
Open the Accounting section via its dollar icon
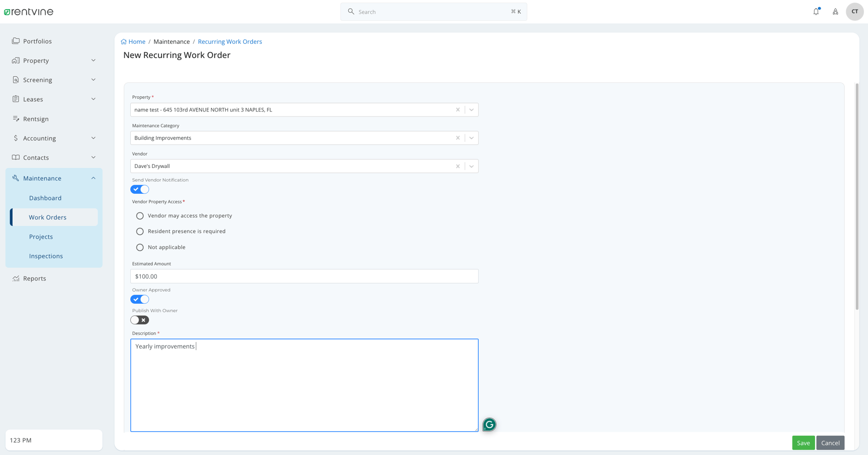tap(16, 138)
